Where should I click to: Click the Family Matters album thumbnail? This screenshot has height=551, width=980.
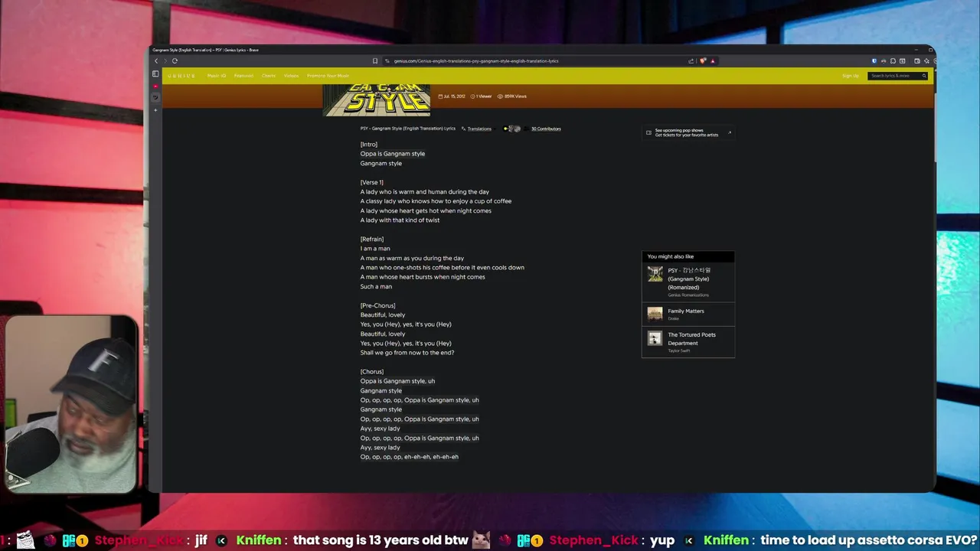tap(655, 314)
